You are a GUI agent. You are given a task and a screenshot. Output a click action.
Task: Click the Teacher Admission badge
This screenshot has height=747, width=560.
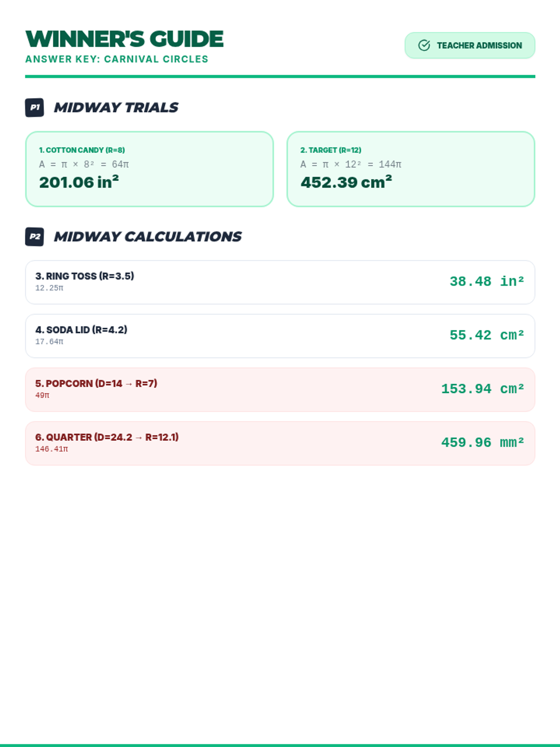[470, 45]
